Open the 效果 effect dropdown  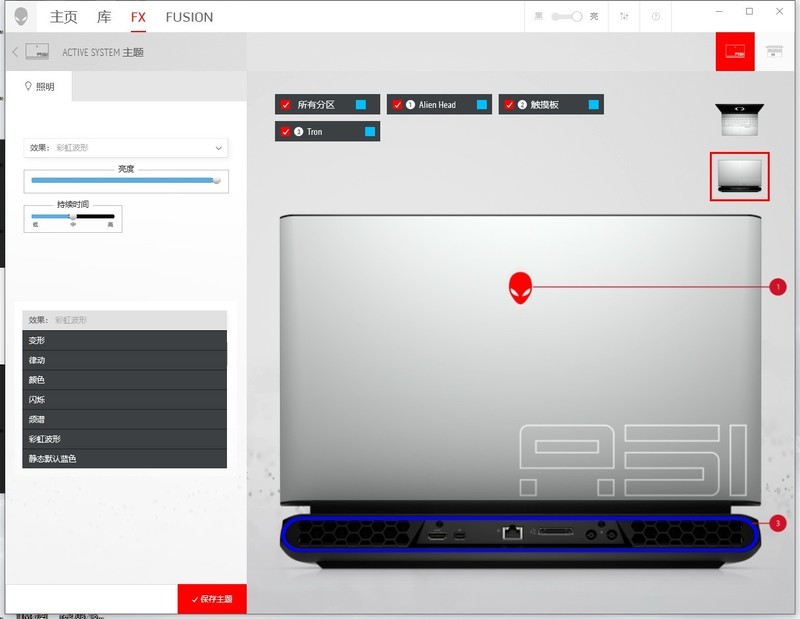point(125,147)
